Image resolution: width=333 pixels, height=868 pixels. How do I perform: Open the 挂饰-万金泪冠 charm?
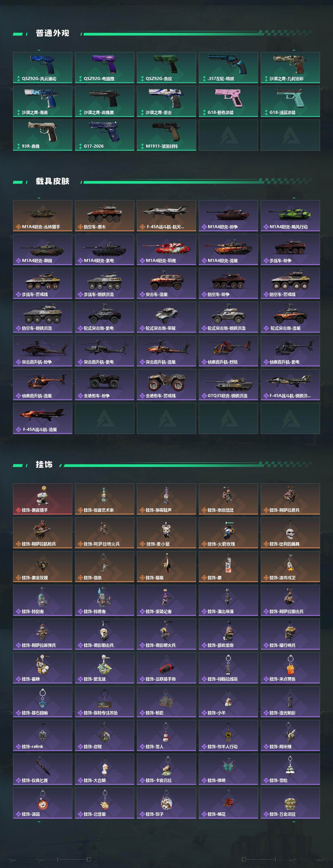tap(290, 803)
